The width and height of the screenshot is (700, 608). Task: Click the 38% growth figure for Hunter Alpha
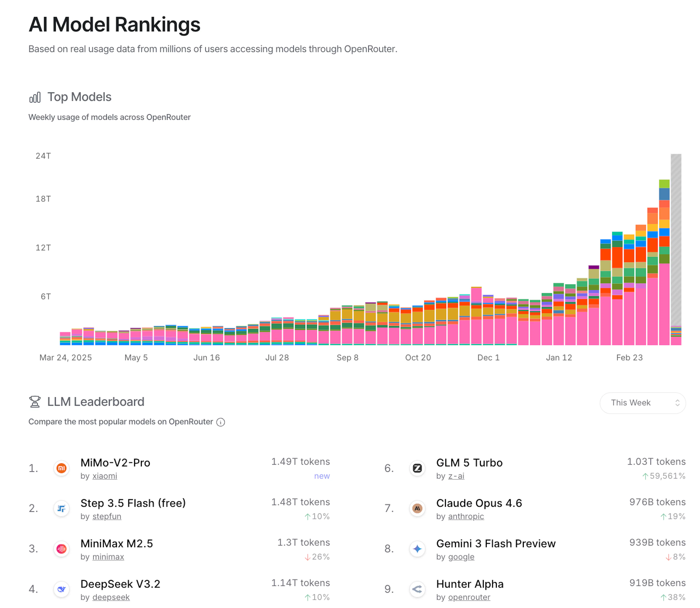pos(673,597)
